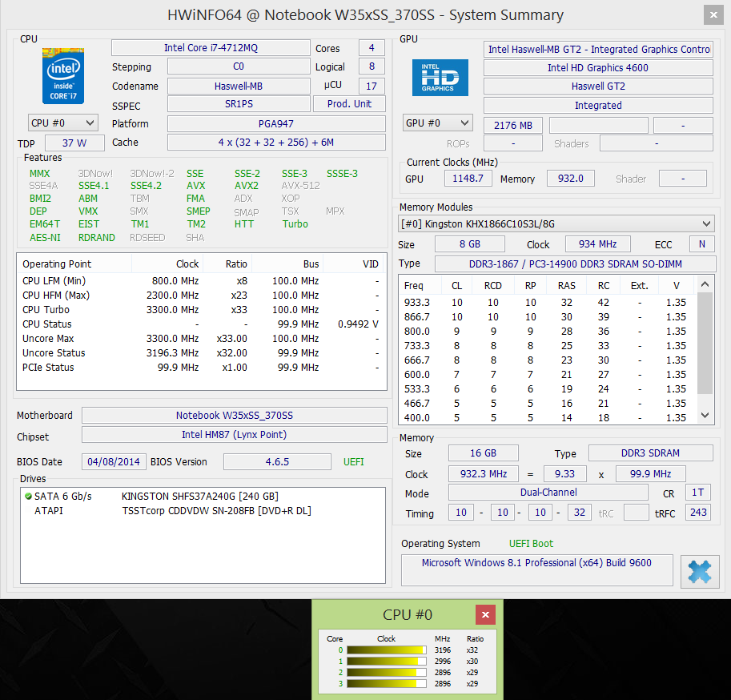Viewport: 731px width, 700px height.
Task: Click the Intel HM87 chipset field
Action: pyautogui.click(x=235, y=435)
